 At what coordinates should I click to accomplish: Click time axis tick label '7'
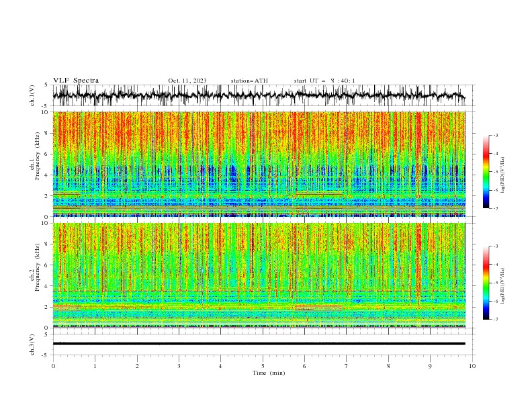pyautogui.click(x=347, y=366)
